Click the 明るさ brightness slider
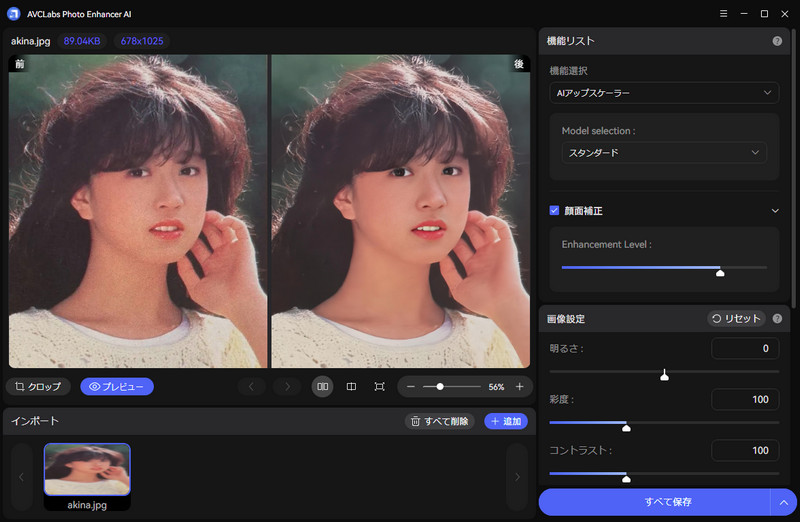This screenshot has height=522, width=800. click(x=664, y=374)
